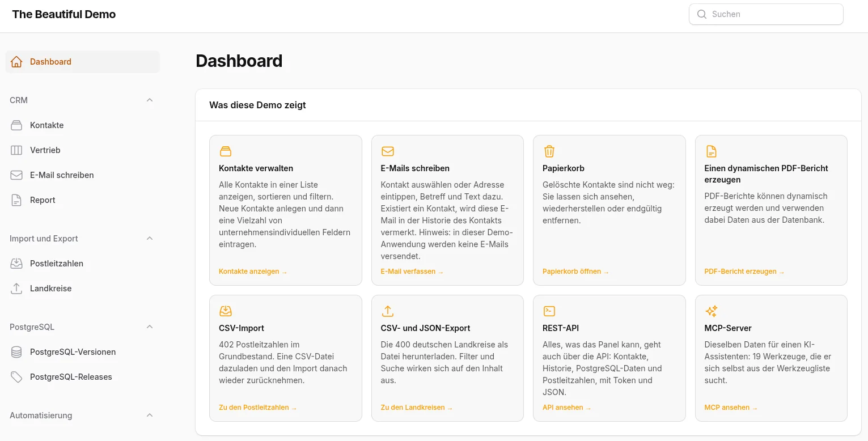This screenshot has width=868, height=441.
Task: Click the PDF-Bericht erzeugen link
Action: tap(744, 272)
